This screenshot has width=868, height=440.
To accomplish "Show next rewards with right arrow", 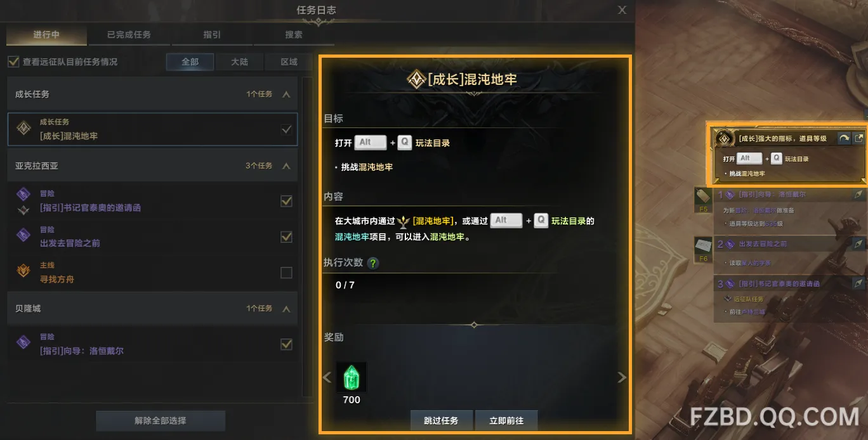I will coord(622,377).
